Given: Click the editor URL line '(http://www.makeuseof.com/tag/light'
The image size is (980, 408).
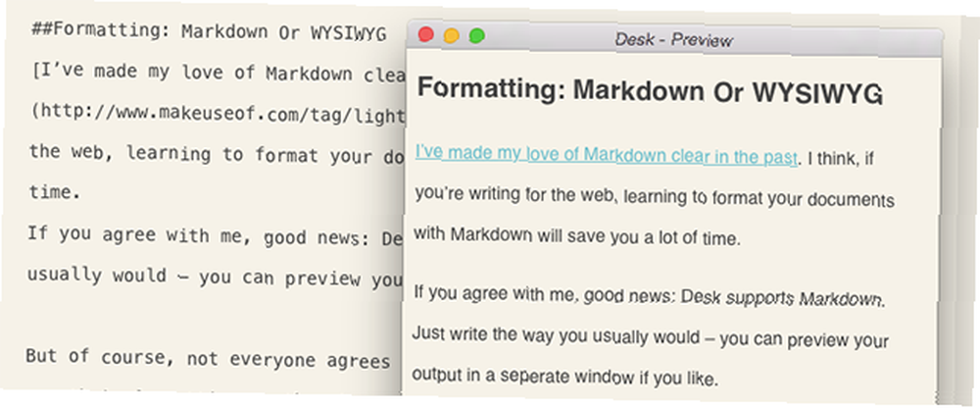Looking at the screenshot, I should [x=218, y=114].
